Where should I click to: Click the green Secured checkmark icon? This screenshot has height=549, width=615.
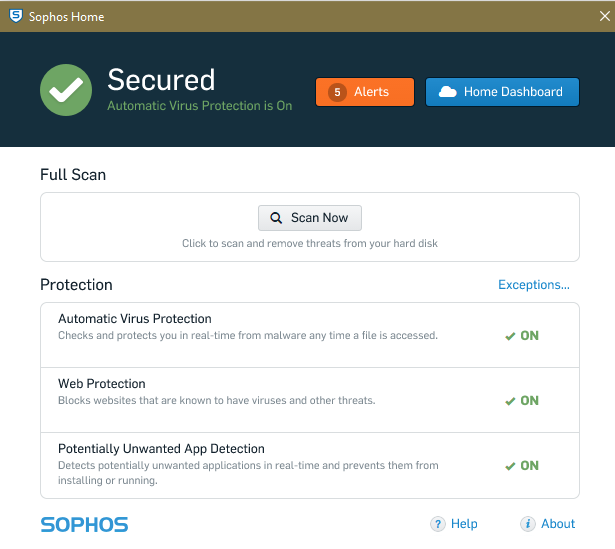66,90
